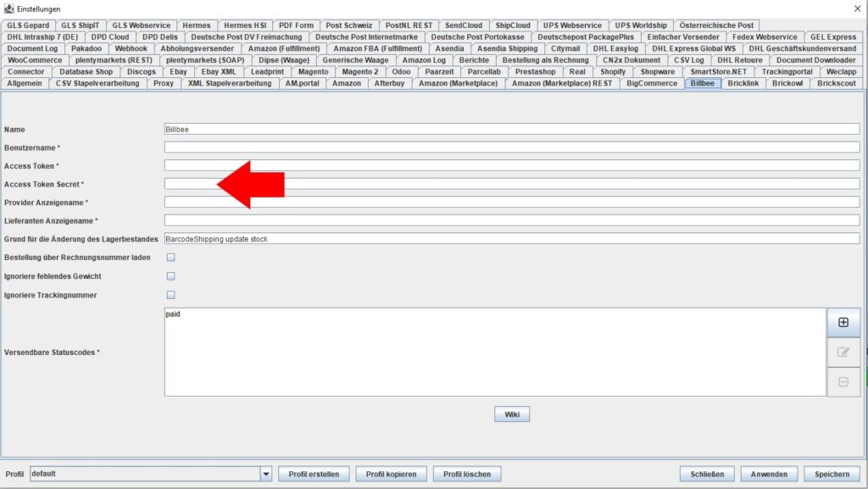Switch to the XML Stapelverarbeitung tab
This screenshot has height=489, width=868.
(x=230, y=84)
